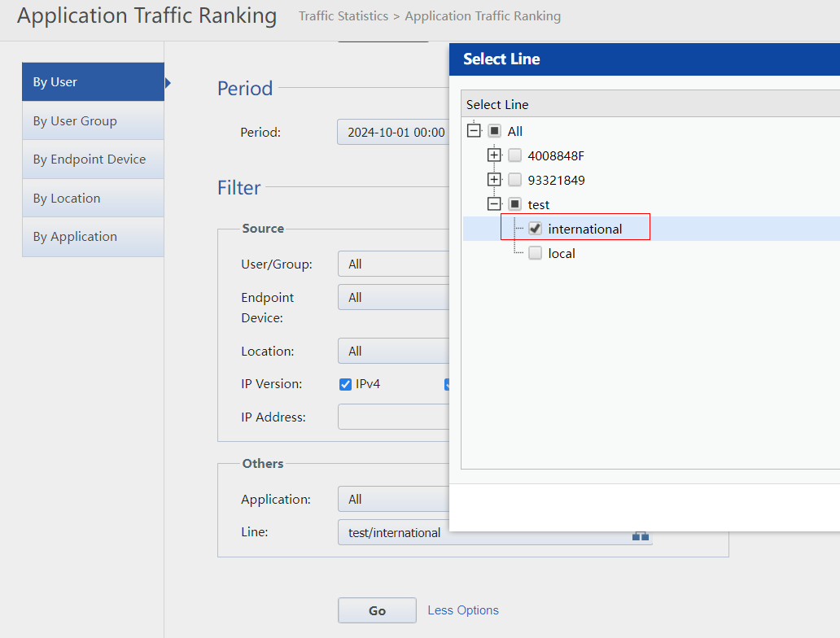Open the By Location tab
This screenshot has height=638, width=840.
pos(93,199)
